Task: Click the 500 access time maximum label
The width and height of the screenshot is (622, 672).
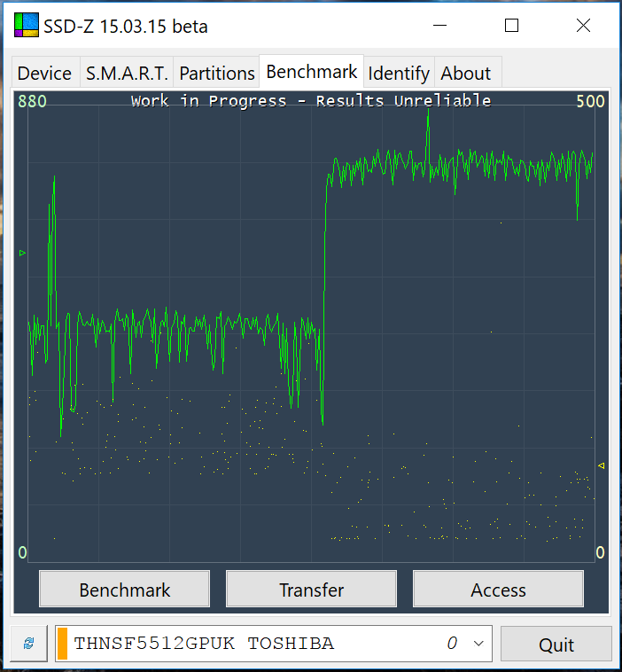Action: tap(590, 101)
